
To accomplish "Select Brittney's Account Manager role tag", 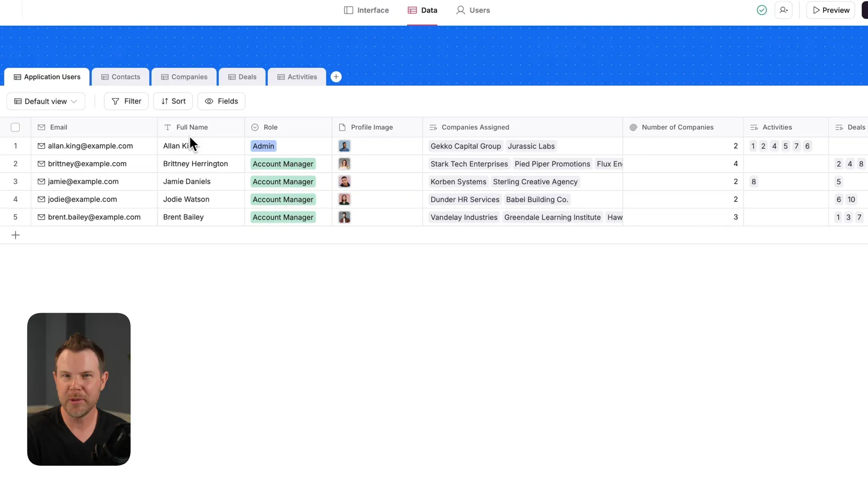I will 283,164.
